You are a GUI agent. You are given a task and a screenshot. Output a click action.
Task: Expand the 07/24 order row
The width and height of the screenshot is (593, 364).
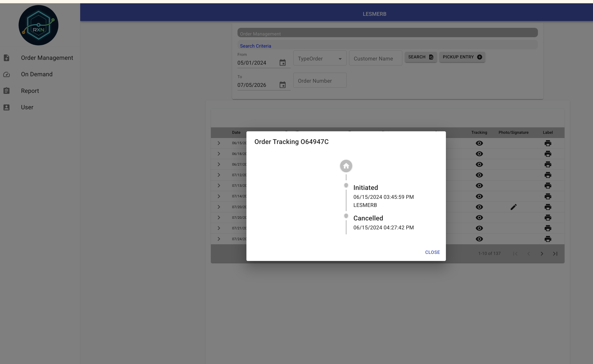pos(219,239)
